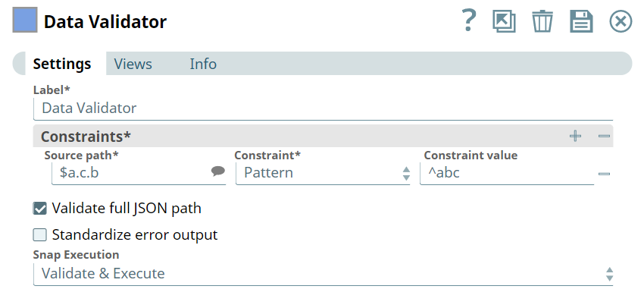Click the Source path input field
Screen dimensions: 644x308
[133, 173]
